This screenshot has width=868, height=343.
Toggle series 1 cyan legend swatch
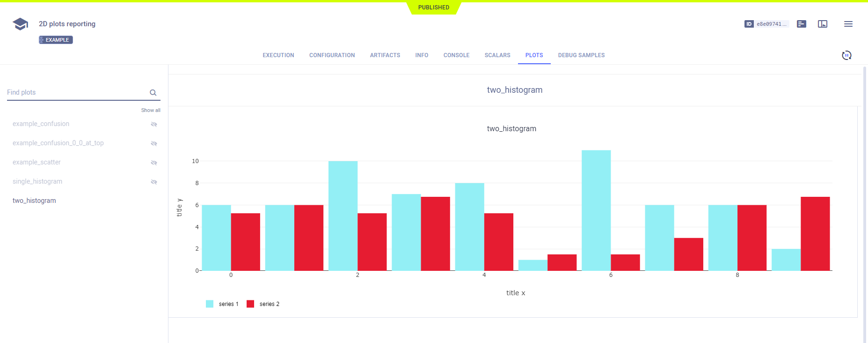[x=210, y=304]
